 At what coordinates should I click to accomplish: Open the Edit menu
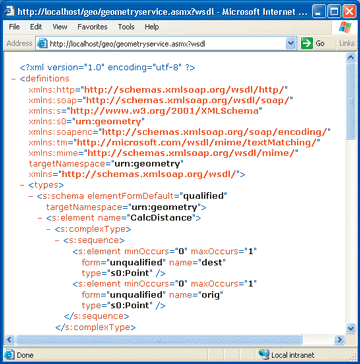tap(36, 27)
